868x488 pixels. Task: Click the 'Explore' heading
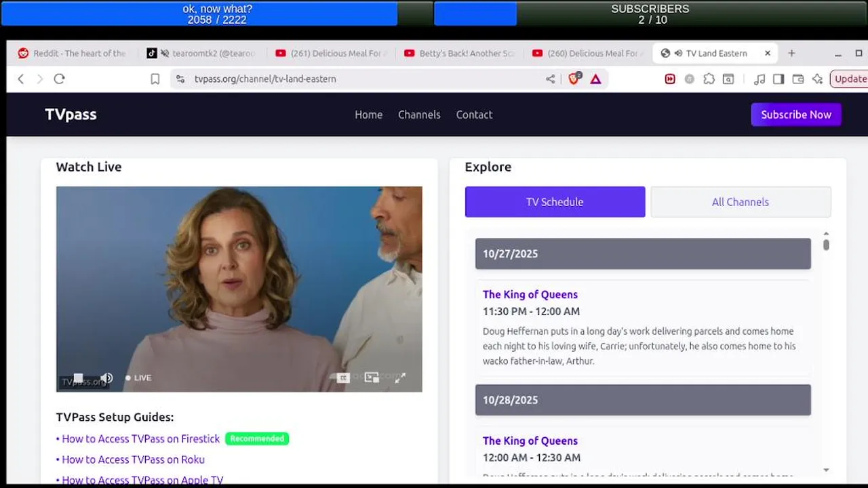pos(488,167)
